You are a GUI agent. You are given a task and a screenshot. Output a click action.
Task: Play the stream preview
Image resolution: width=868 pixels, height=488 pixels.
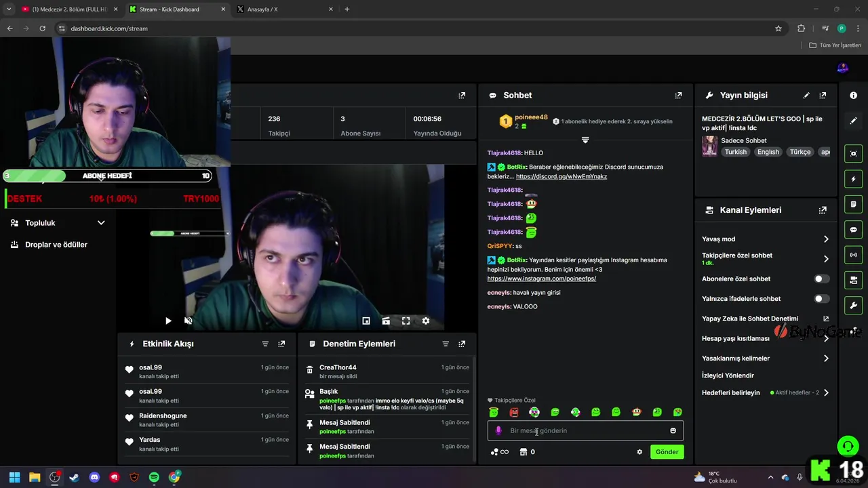click(168, 321)
